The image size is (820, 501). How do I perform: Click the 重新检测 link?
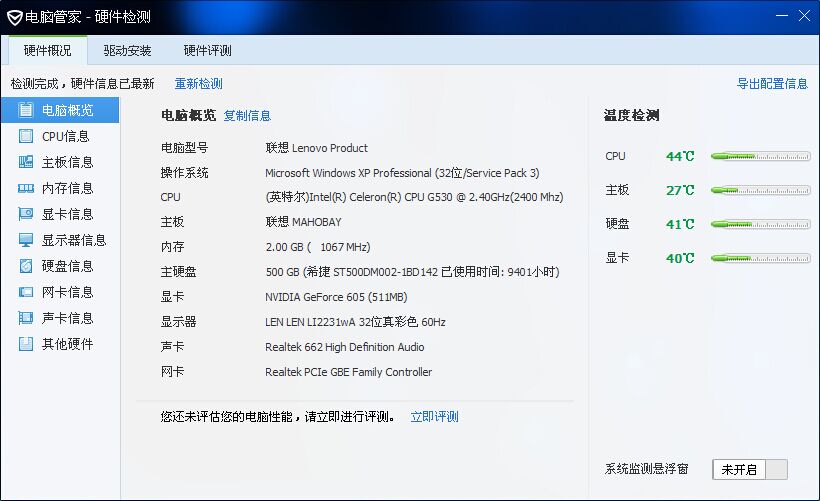point(198,84)
